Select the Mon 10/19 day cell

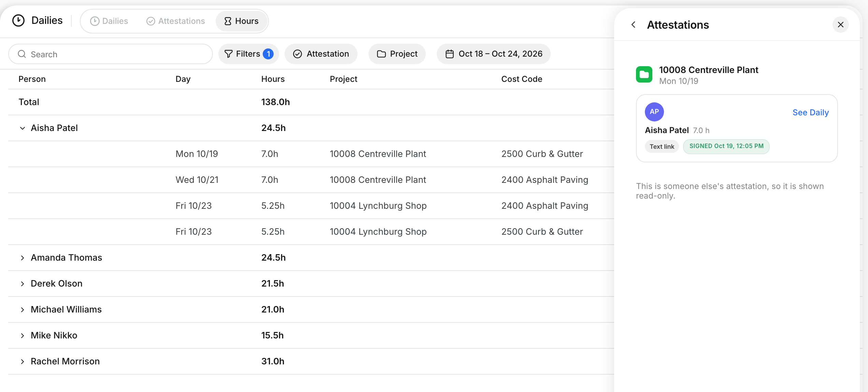(197, 154)
